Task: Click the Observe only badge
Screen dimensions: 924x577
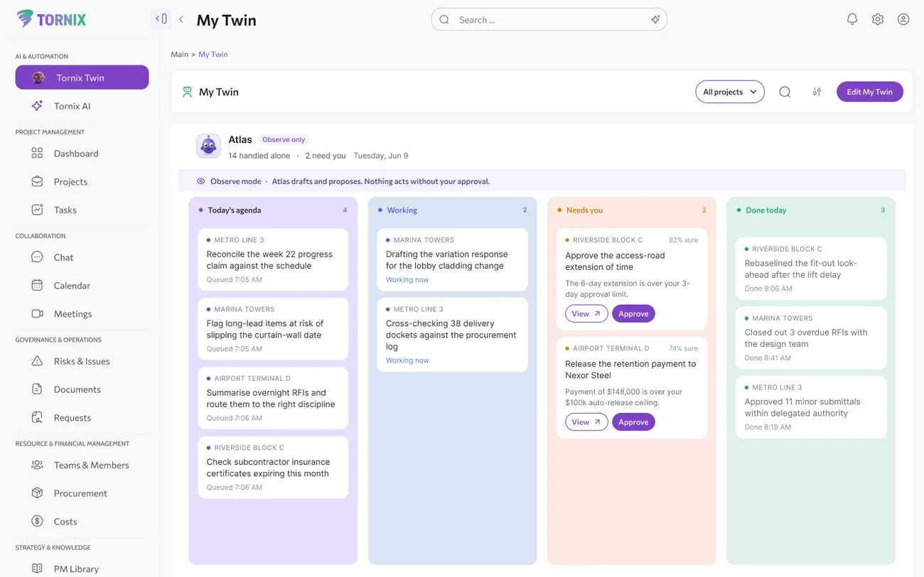Action: pos(284,140)
